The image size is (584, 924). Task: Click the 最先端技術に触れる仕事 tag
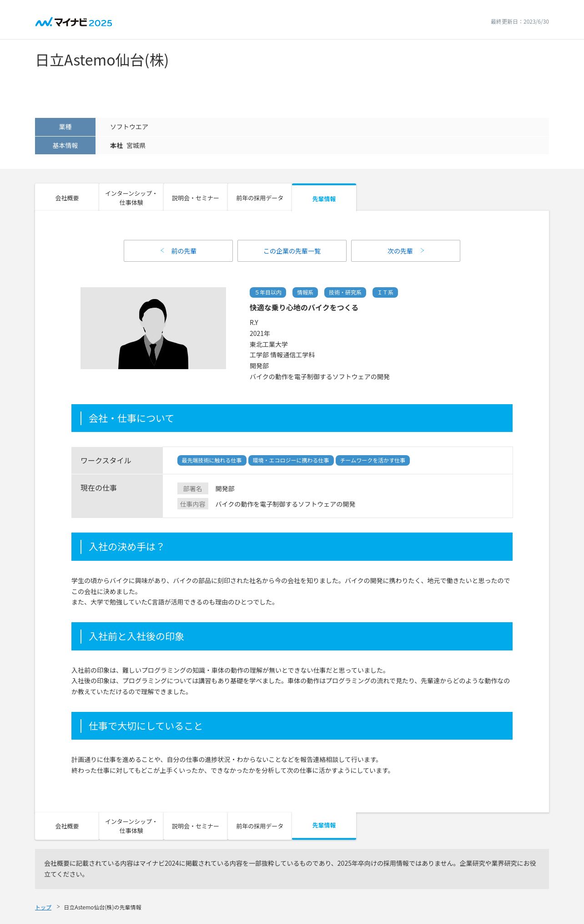[211, 461]
